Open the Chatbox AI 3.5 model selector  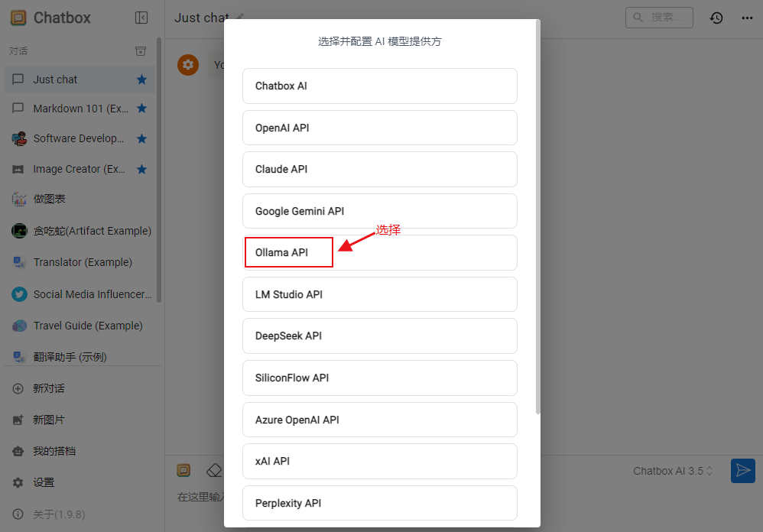pos(672,470)
